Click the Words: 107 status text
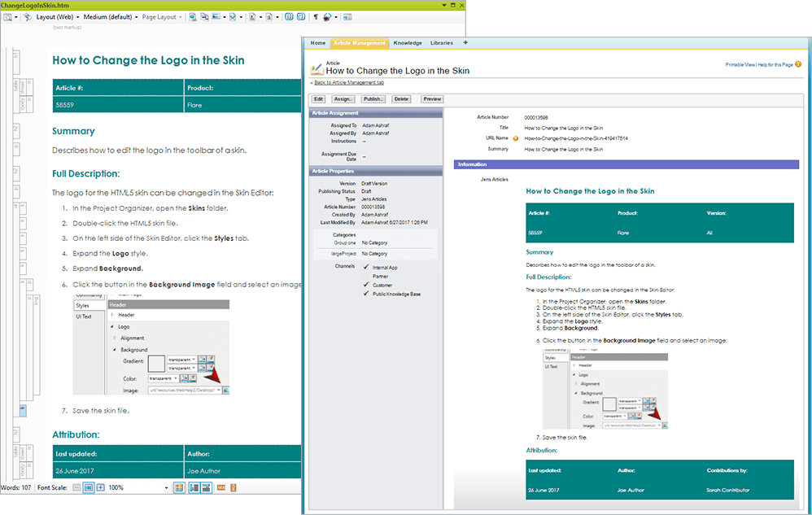The width and height of the screenshot is (812, 515). coord(16,487)
